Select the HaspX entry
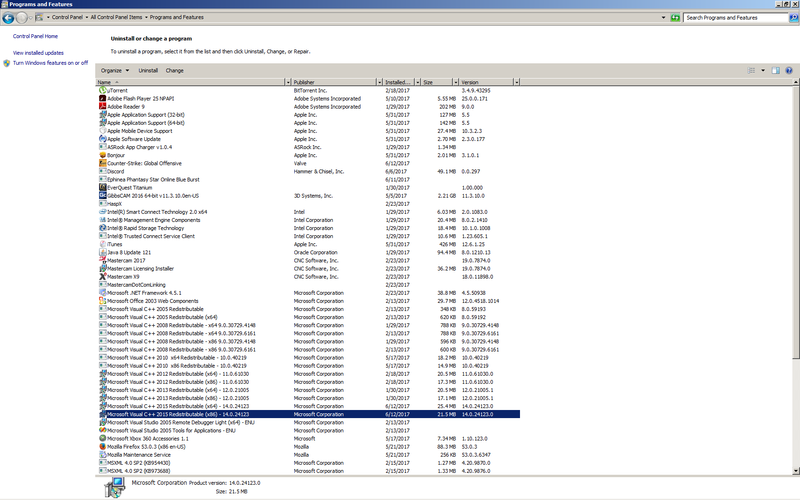The height and width of the screenshot is (500, 800). tap(309, 204)
